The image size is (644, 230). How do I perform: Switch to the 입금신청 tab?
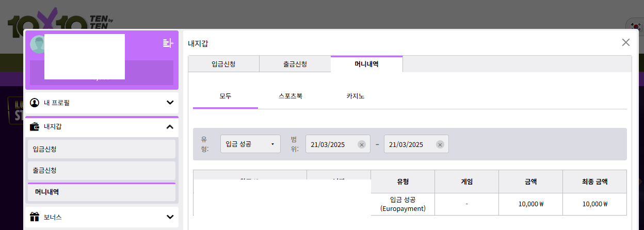pyautogui.click(x=223, y=64)
